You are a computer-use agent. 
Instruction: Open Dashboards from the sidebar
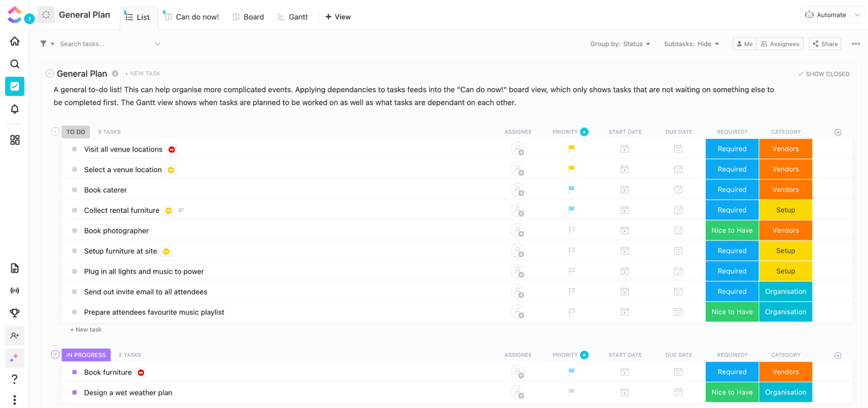pos(14,139)
